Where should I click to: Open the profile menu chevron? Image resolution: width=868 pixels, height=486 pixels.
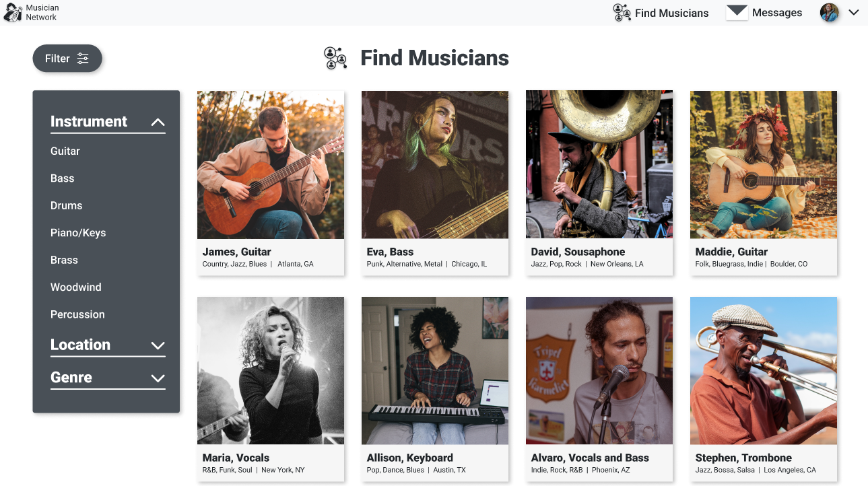pos(854,13)
